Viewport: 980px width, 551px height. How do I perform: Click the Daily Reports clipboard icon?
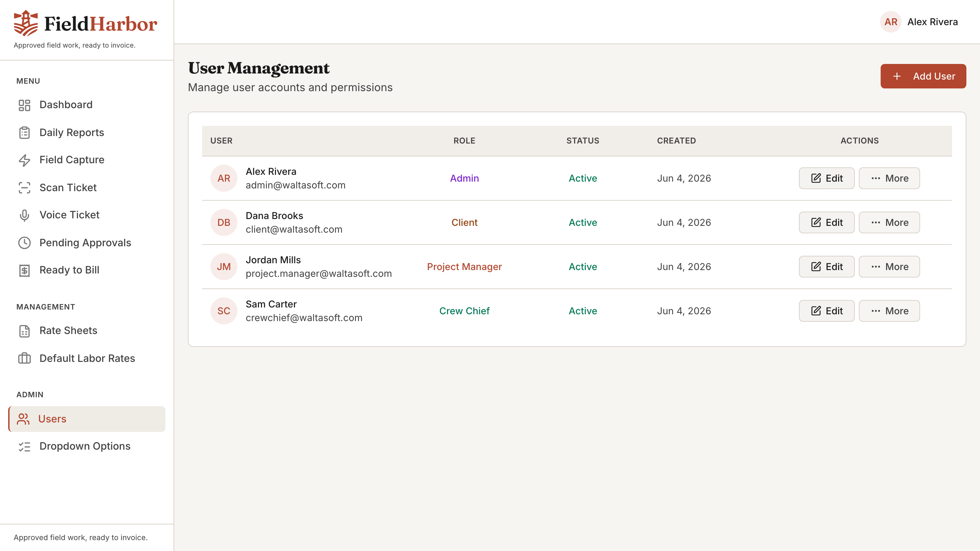point(24,133)
